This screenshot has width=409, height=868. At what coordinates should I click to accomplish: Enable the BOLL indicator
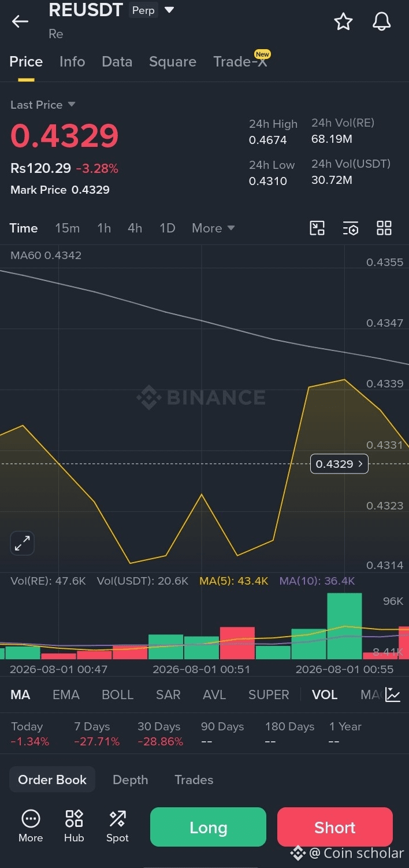pos(117,695)
